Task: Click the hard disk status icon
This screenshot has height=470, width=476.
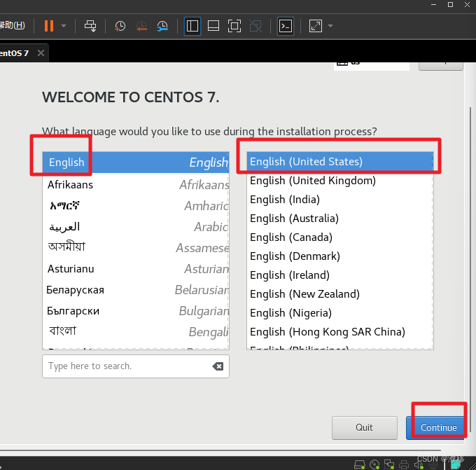Action: point(360,464)
